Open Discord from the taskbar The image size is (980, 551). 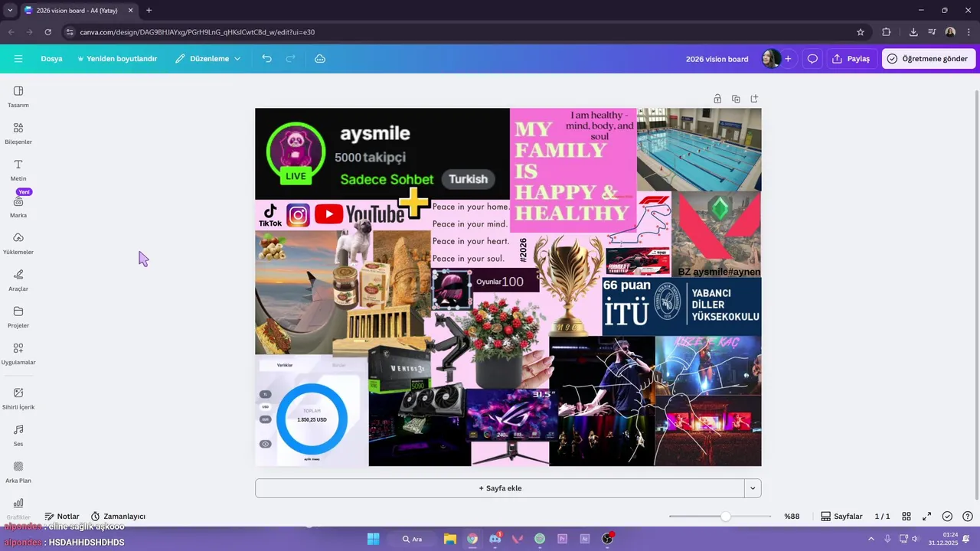[x=495, y=539]
